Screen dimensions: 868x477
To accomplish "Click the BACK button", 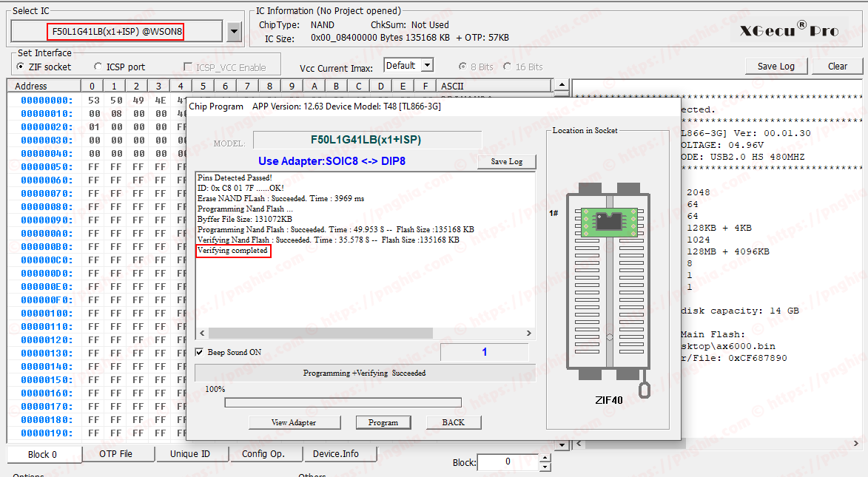I will coord(454,422).
